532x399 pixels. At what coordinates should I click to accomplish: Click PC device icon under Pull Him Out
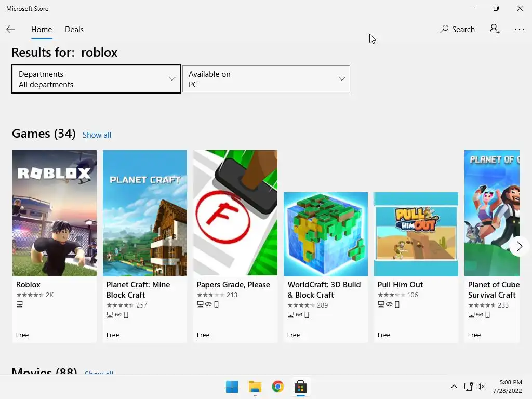(381, 304)
